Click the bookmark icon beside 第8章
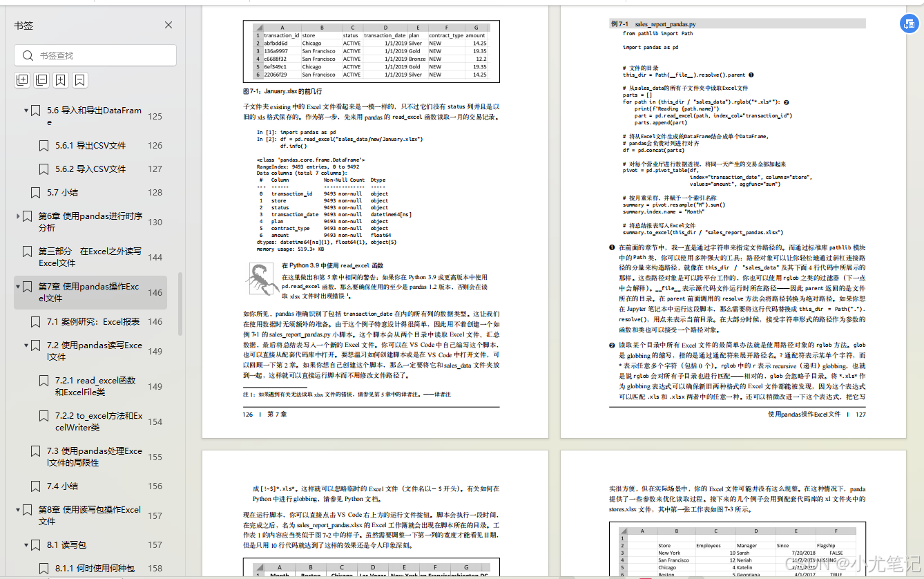924x579 pixels. pyautogui.click(x=26, y=510)
